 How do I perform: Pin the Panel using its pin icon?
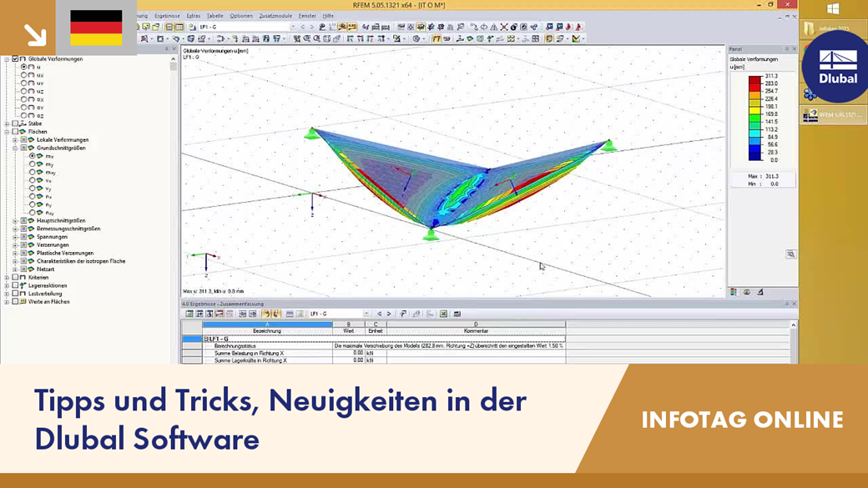(x=786, y=48)
